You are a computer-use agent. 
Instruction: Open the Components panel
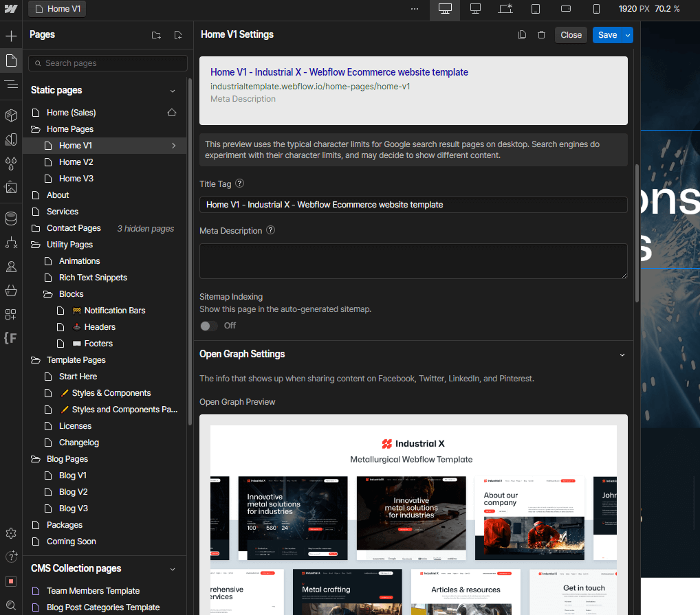(x=11, y=115)
